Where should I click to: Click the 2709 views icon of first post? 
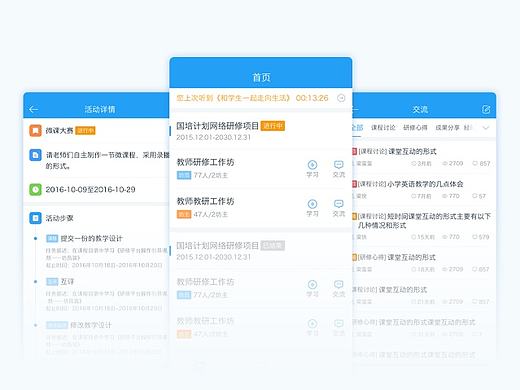tap(445, 163)
